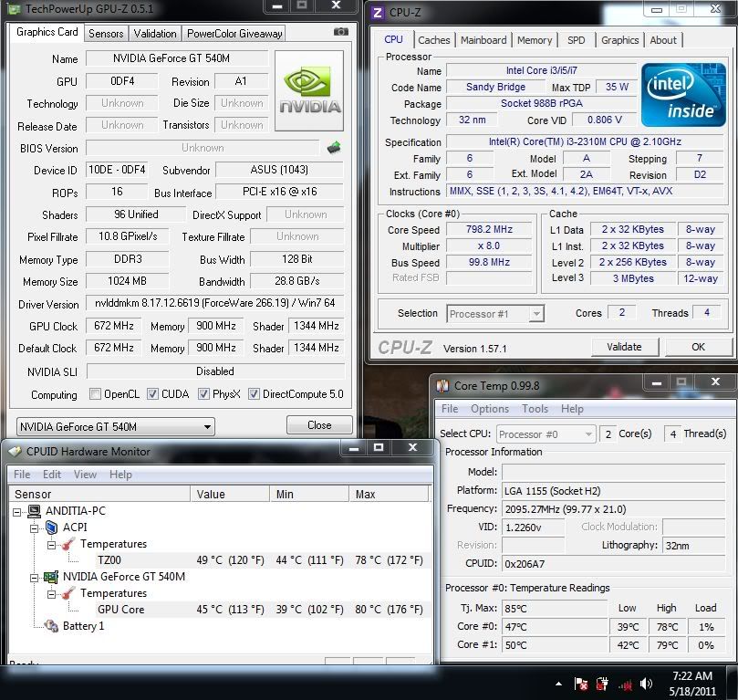
Task: Switch to the Sensors tab in GPU-Z
Action: pos(106,34)
